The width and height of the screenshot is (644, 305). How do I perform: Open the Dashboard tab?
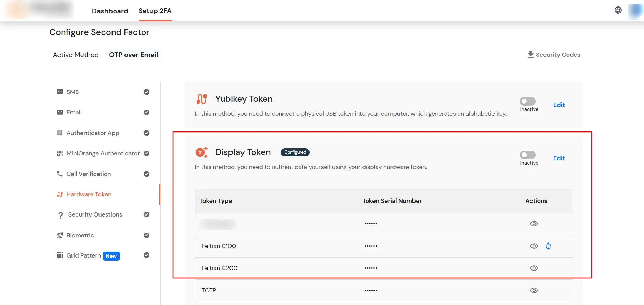click(x=110, y=11)
